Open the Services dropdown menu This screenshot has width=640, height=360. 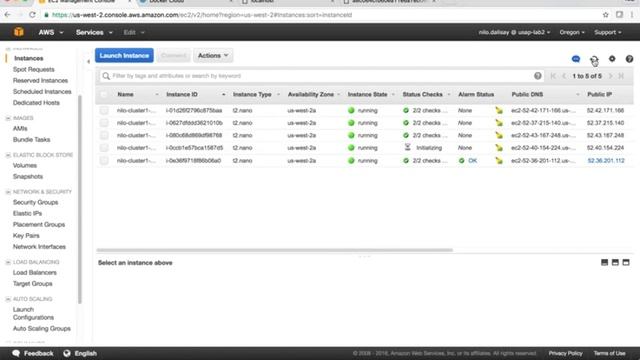point(94,32)
